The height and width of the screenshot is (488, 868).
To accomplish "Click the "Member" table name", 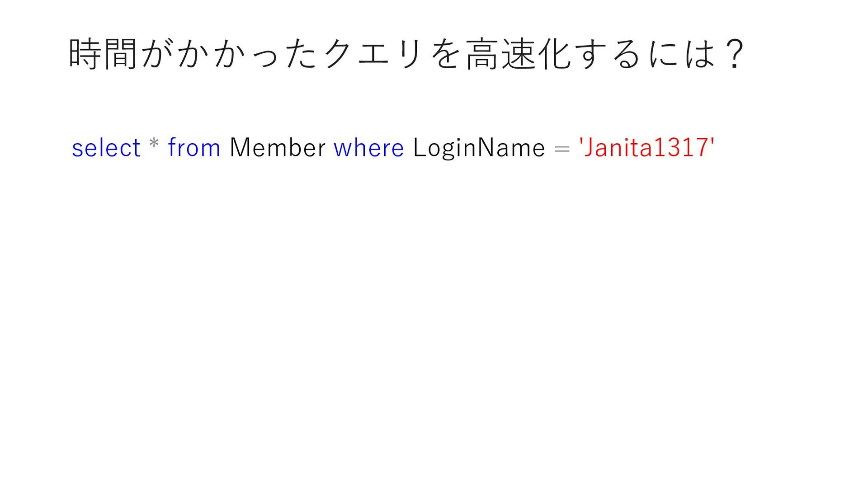I will (277, 148).
